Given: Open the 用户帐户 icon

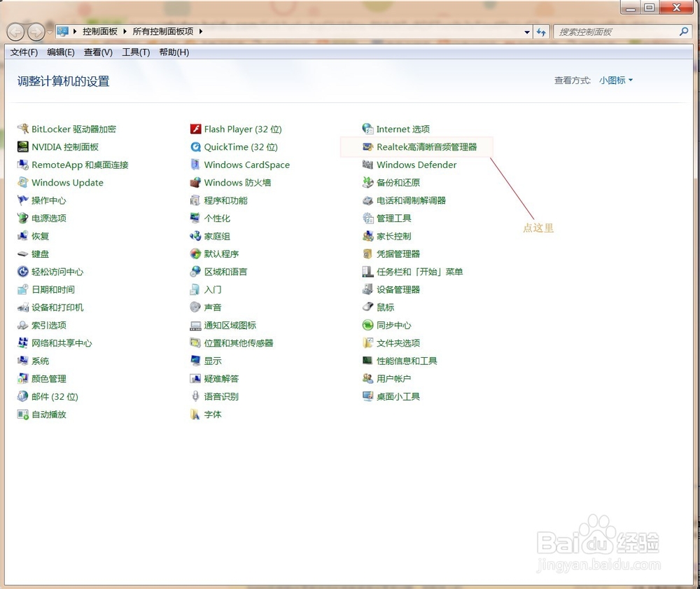Looking at the screenshot, I should pyautogui.click(x=368, y=379).
